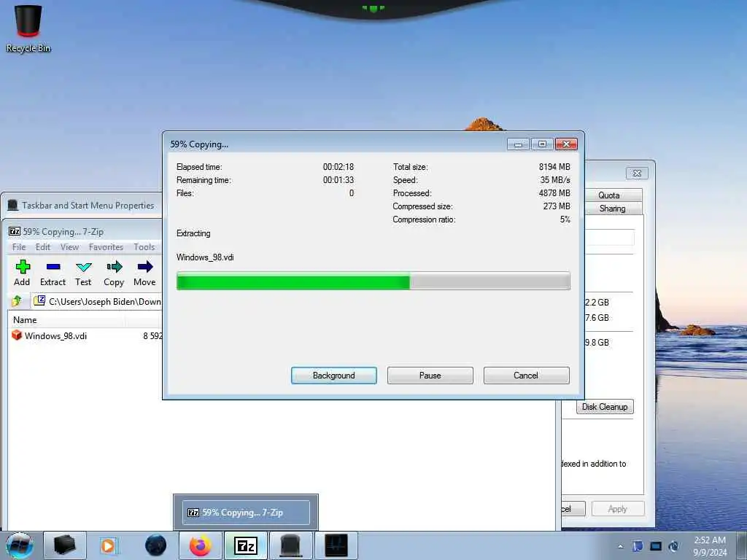The height and width of the screenshot is (560, 747).
Task: Select the Windows_98.vdi row in file list
Action: coord(86,335)
